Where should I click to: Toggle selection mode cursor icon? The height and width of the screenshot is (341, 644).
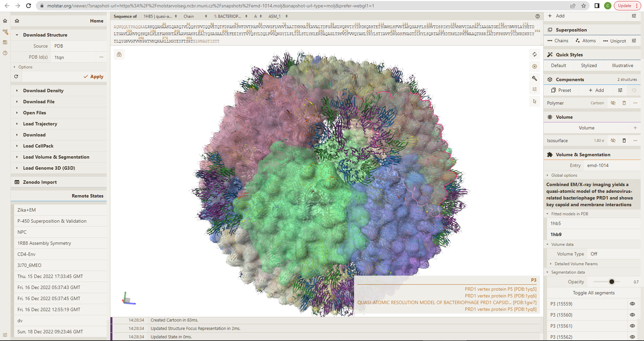[x=535, y=101]
